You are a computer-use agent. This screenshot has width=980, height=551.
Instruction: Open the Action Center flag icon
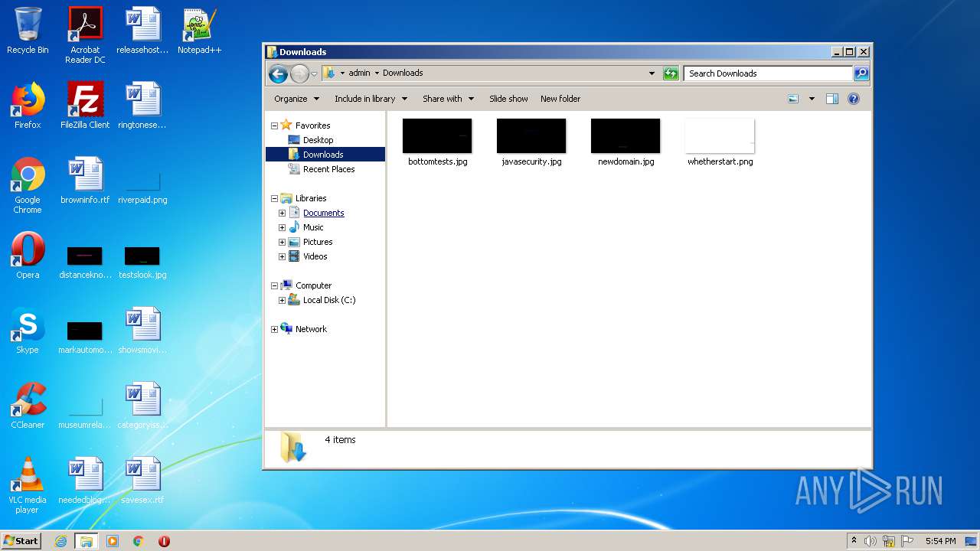coord(907,541)
